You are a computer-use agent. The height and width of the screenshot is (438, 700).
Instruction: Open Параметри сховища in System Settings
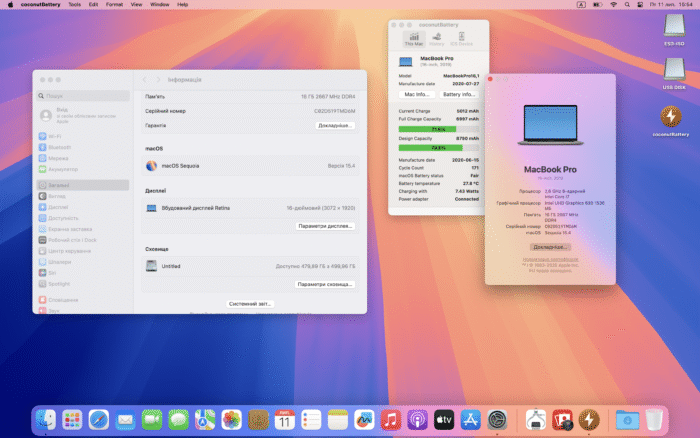[x=325, y=284]
